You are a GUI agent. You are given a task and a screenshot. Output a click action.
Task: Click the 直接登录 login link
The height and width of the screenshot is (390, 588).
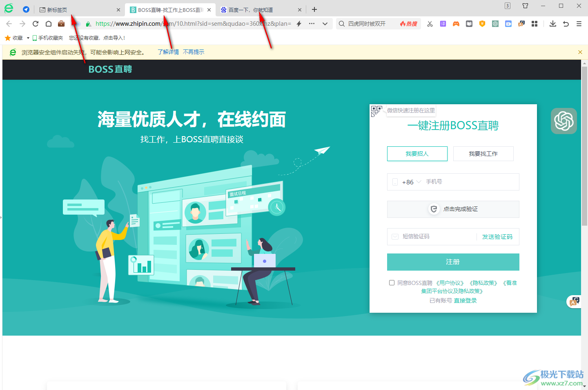[x=465, y=300]
